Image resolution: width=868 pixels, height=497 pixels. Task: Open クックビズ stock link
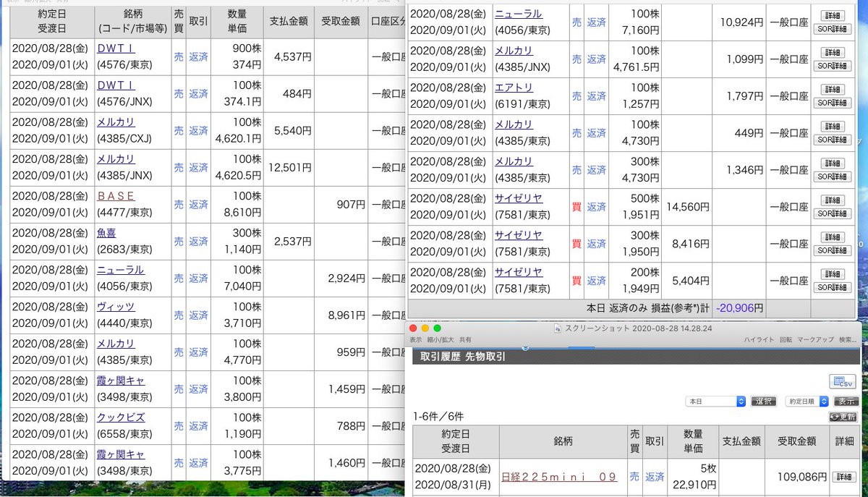click(x=120, y=417)
